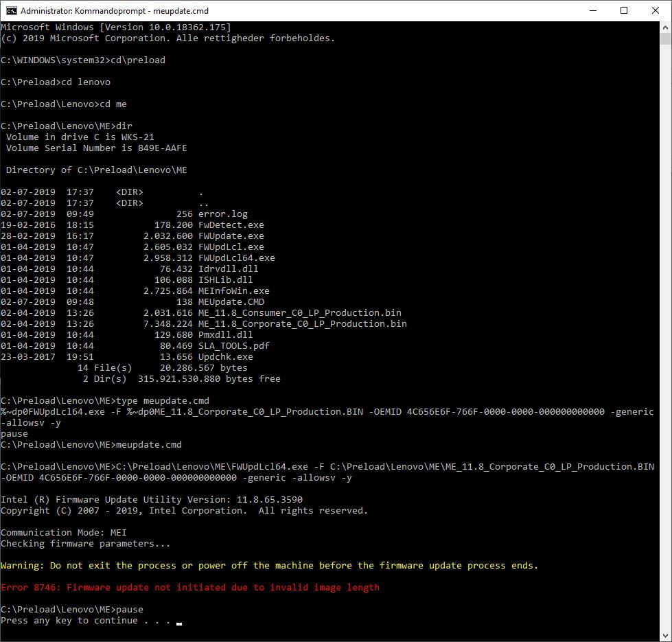
Task: Click the Command Prompt icon in title bar
Action: tap(11, 11)
